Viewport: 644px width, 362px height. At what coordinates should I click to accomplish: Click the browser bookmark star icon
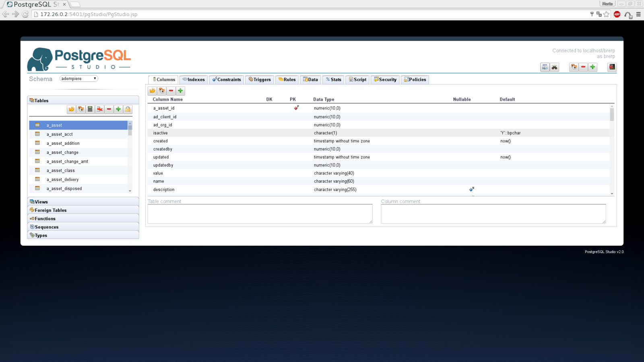pyautogui.click(x=607, y=14)
